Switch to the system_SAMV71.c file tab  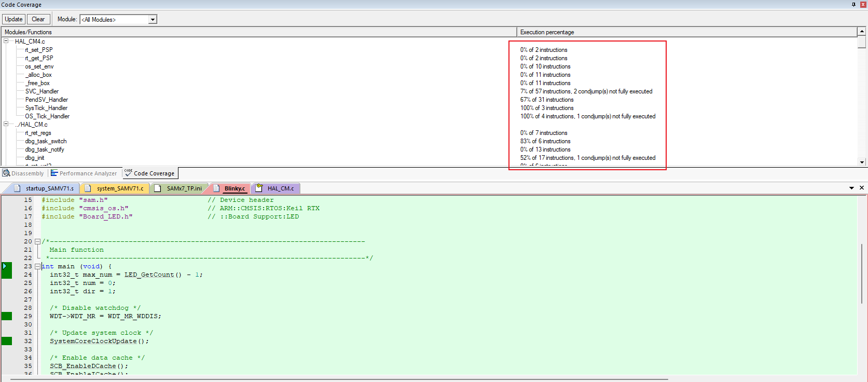[119, 188]
